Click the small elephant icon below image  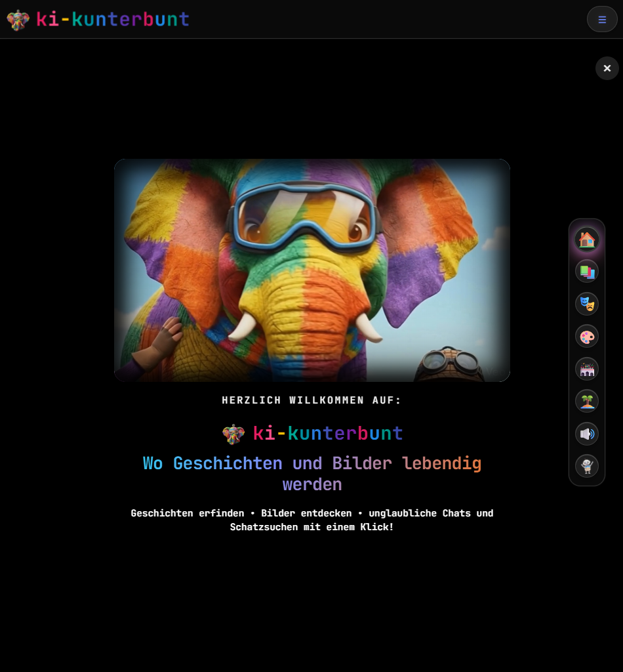tap(233, 434)
